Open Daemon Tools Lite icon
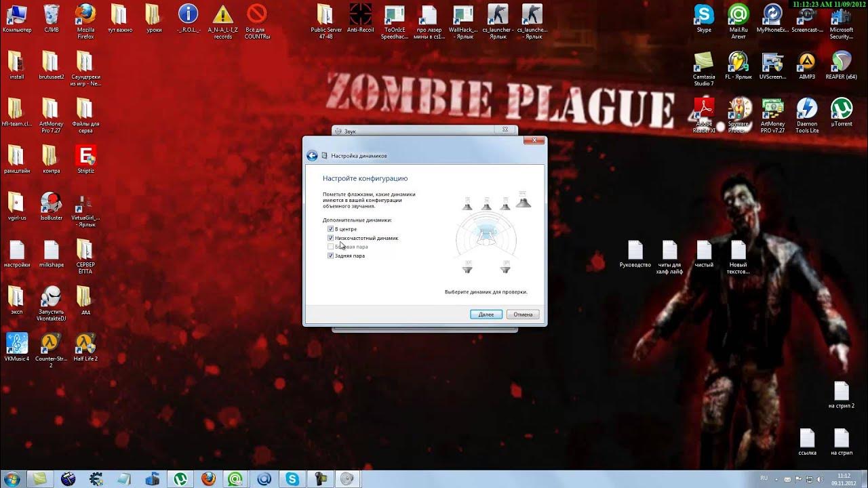 [807, 115]
